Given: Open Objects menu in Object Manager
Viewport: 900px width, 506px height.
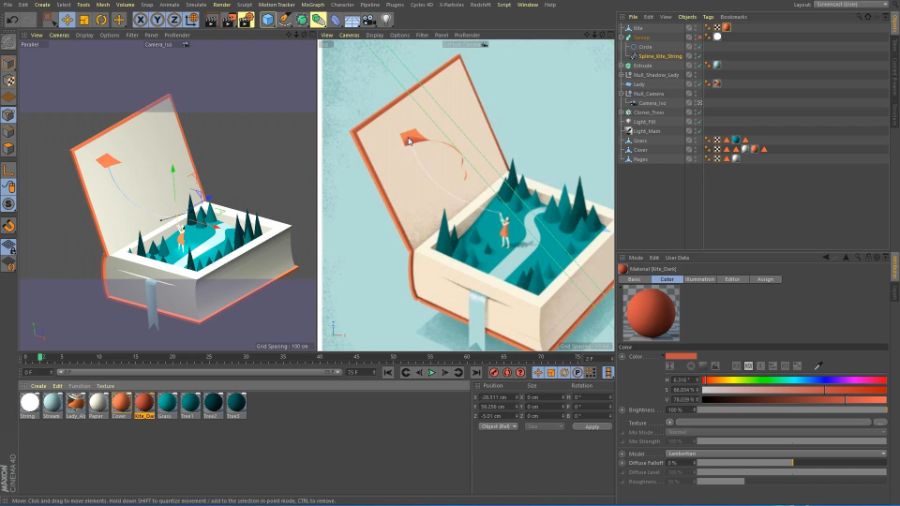Looking at the screenshot, I should (687, 17).
